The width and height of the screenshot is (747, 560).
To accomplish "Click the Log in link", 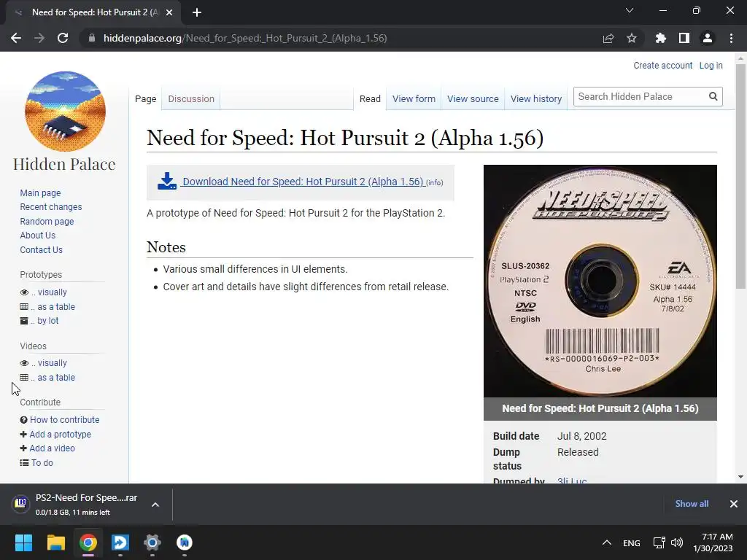I will point(711,65).
